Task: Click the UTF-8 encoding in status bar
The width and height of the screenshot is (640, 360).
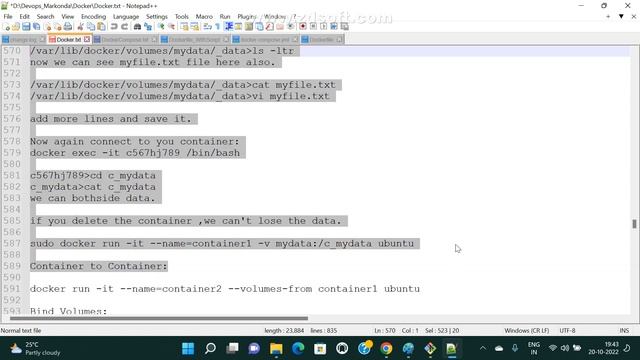Action: pos(567,330)
